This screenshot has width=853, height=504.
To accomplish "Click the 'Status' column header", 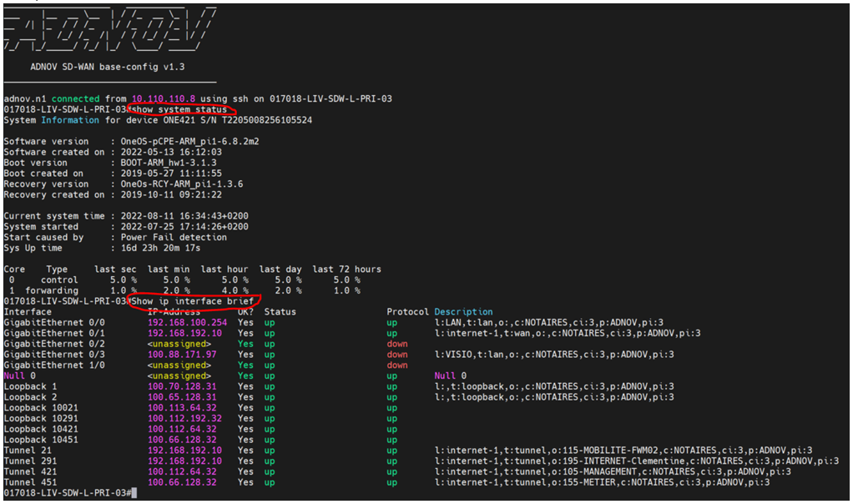I will tap(280, 312).
